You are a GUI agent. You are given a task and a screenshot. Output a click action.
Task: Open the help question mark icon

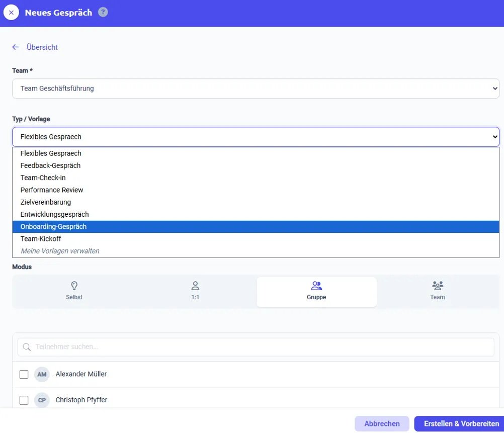(103, 12)
